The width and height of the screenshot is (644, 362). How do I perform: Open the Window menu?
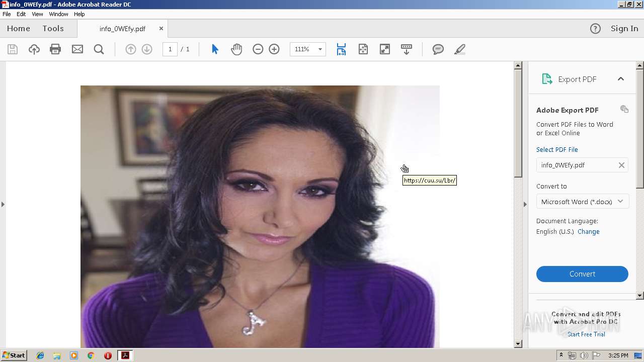pos(58,14)
